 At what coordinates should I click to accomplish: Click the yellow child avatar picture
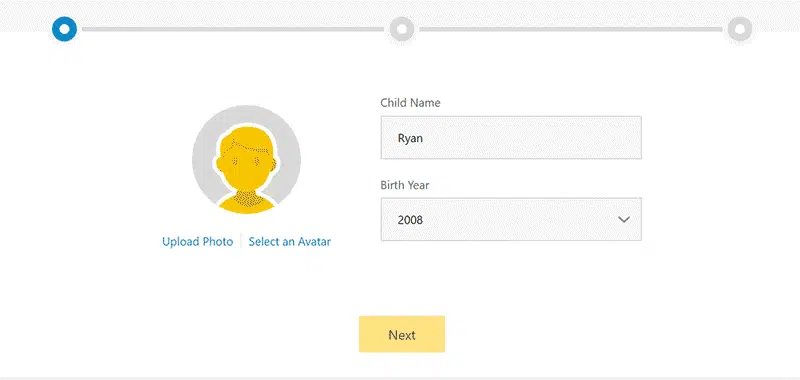[246, 168]
